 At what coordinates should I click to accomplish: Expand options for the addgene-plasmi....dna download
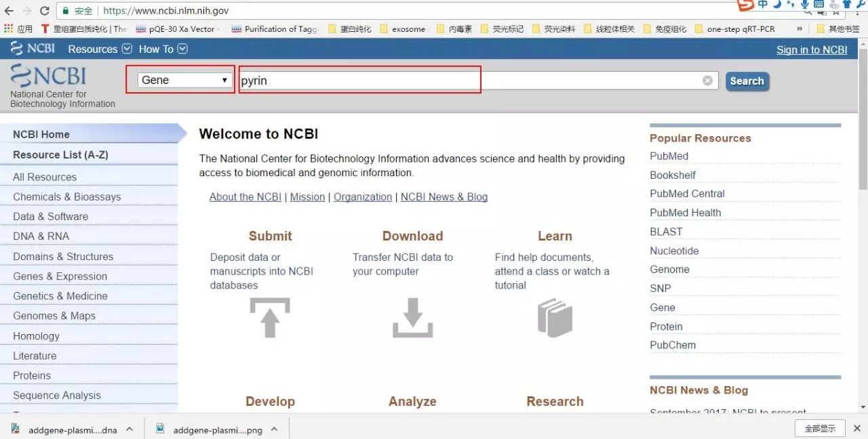coord(130,430)
